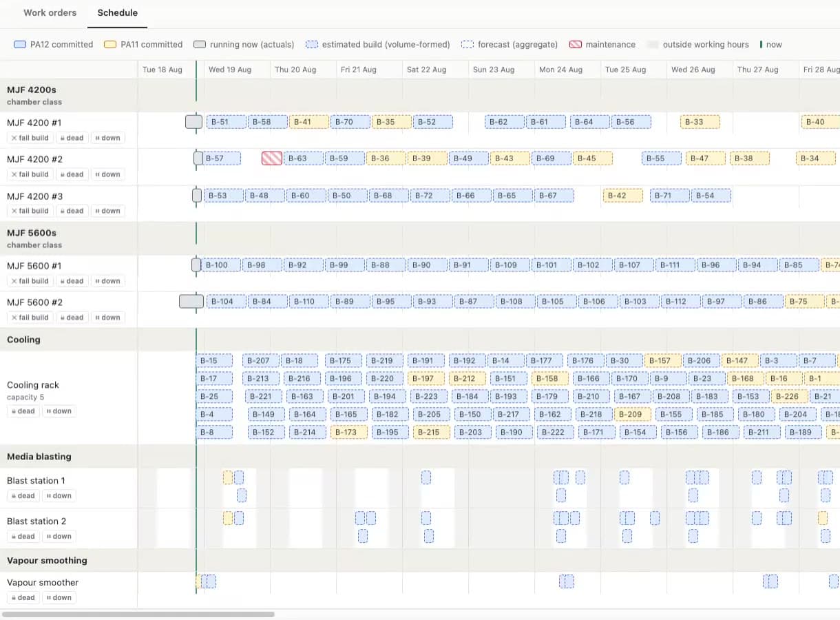This screenshot has height=620, width=840.
Task: Mark Cooling rack as down
Action: [x=59, y=411]
